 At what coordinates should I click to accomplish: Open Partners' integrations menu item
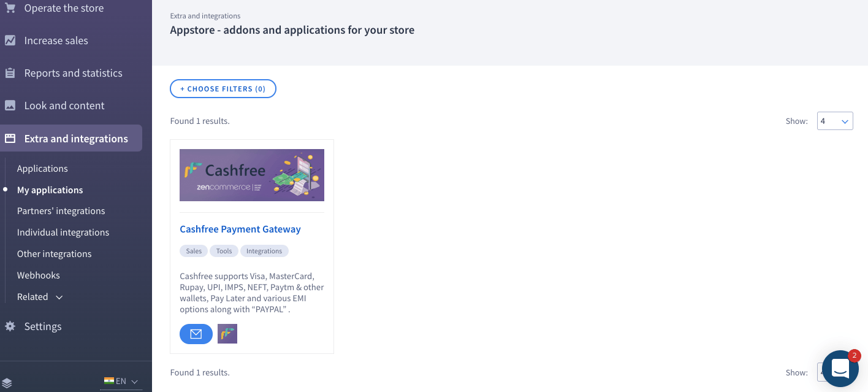[x=61, y=210]
